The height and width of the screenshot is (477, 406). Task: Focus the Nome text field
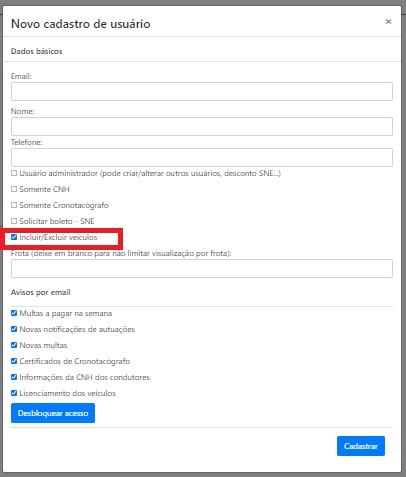(x=202, y=126)
